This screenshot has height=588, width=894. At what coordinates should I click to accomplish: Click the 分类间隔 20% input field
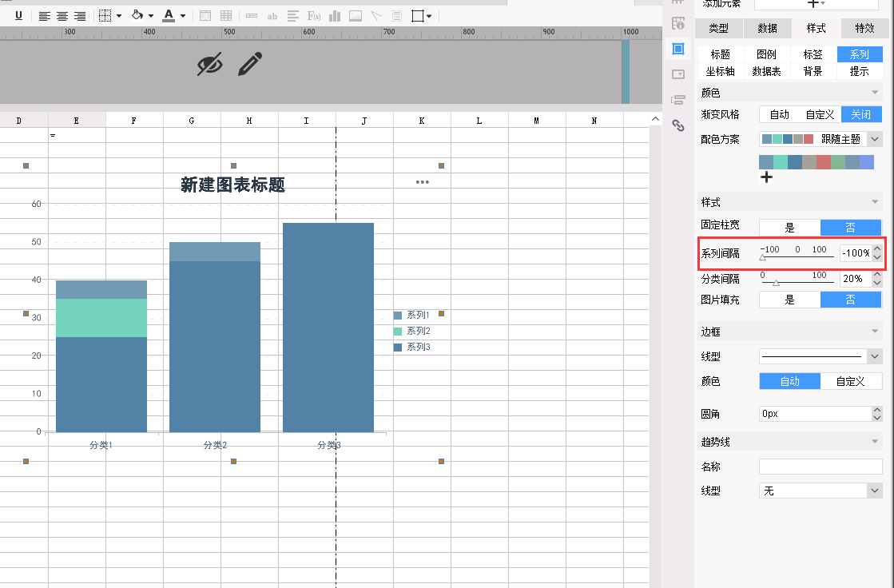(x=856, y=278)
